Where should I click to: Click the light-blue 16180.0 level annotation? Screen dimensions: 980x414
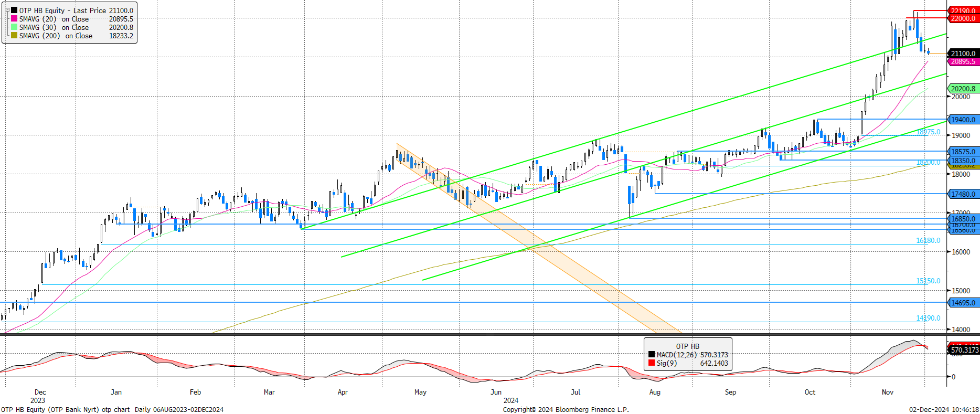pos(928,240)
